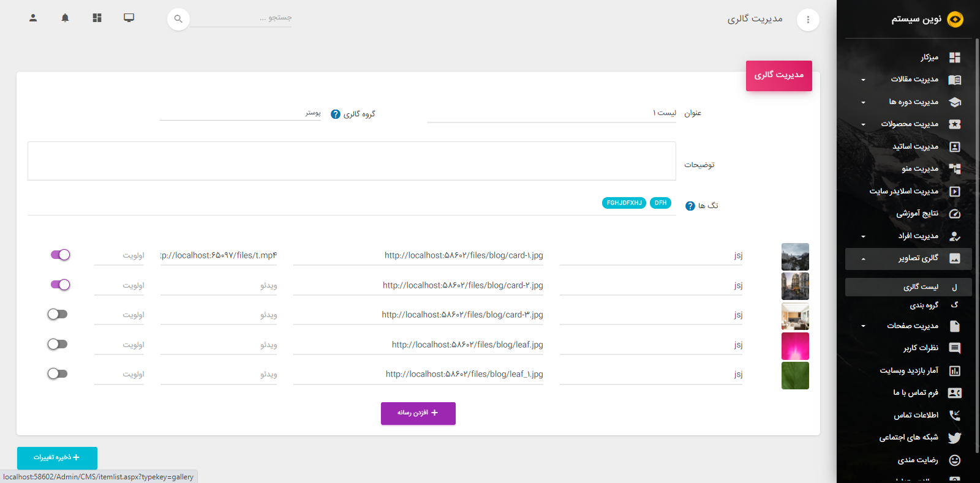Click the ذخیره تغییرات save button
The height and width of the screenshot is (483, 980).
(x=57, y=458)
